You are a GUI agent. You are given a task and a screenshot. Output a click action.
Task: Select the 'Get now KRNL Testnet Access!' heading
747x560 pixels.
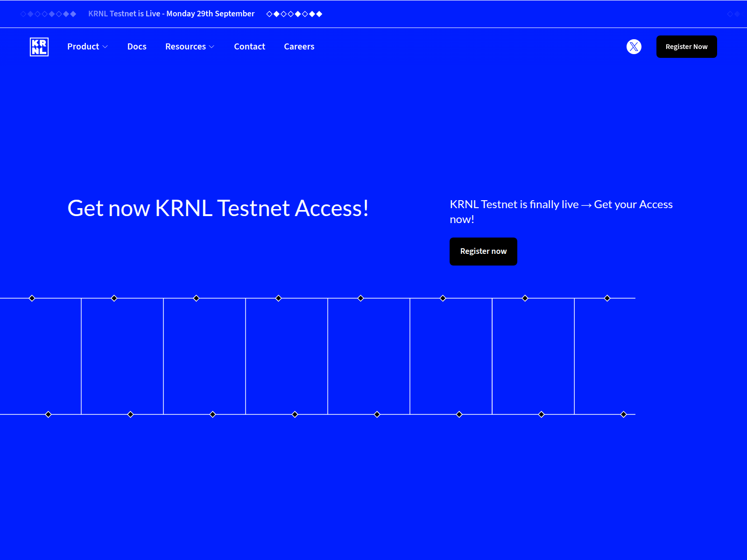[218, 209]
